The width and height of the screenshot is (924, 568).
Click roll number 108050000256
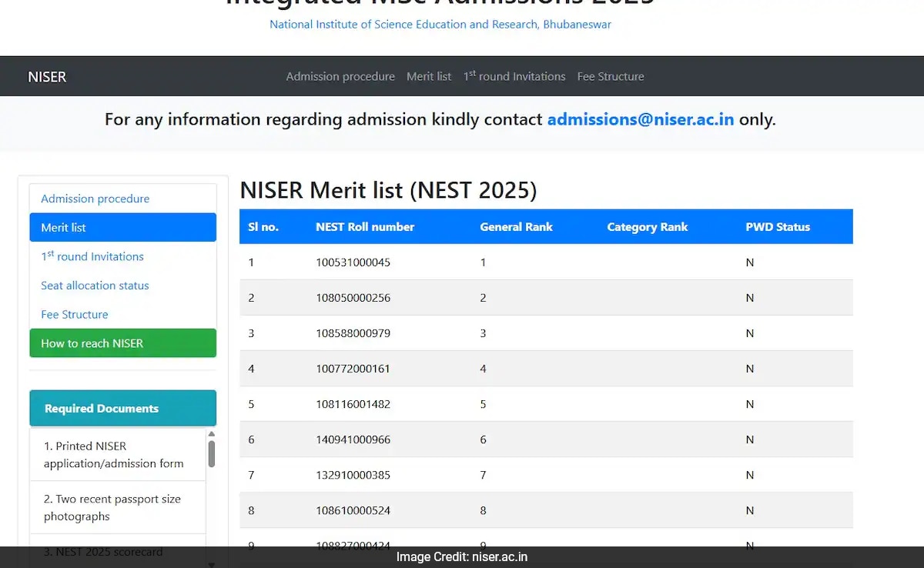coord(353,298)
